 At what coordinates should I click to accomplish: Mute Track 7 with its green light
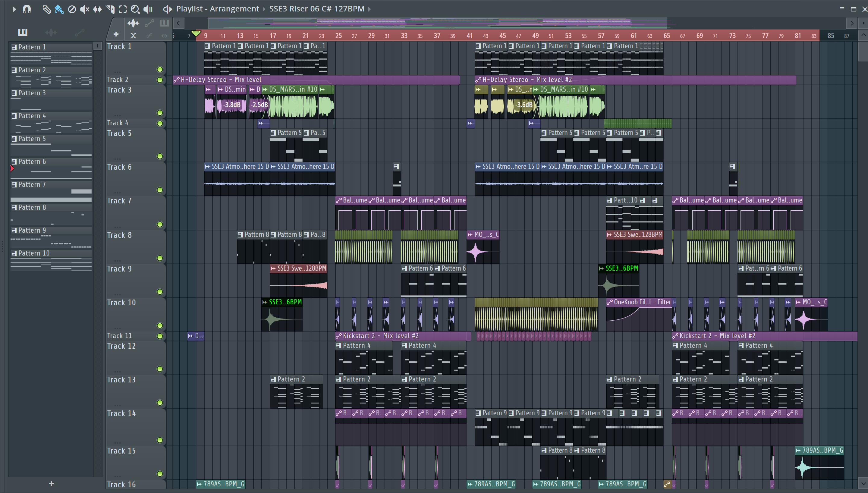point(160,224)
